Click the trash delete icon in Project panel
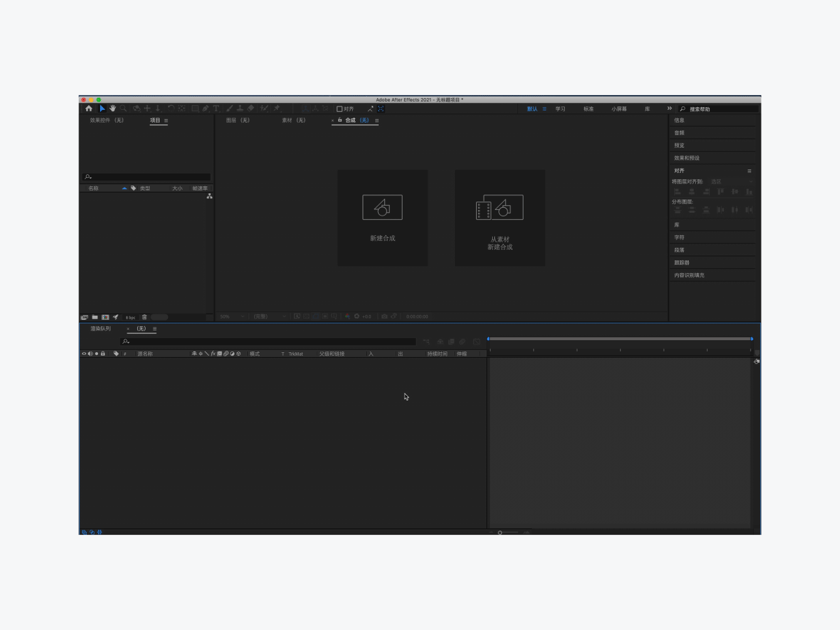The width and height of the screenshot is (840, 630). [x=144, y=317]
